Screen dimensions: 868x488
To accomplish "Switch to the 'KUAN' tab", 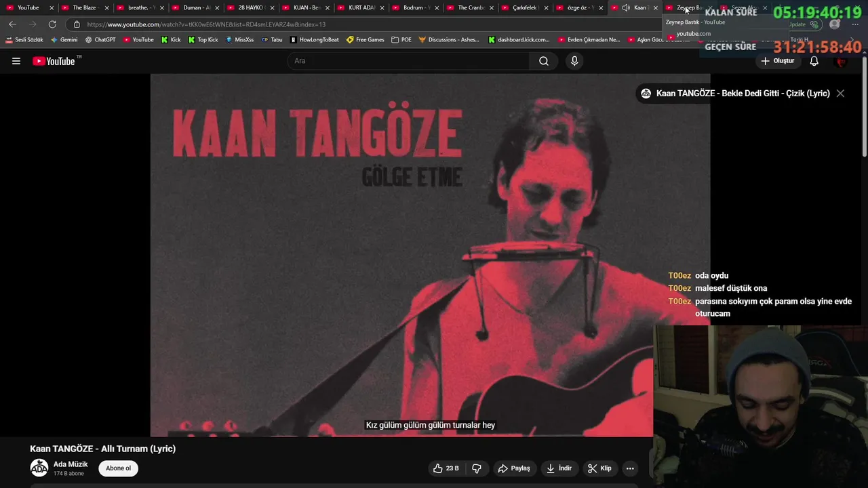I will pyautogui.click(x=304, y=7).
